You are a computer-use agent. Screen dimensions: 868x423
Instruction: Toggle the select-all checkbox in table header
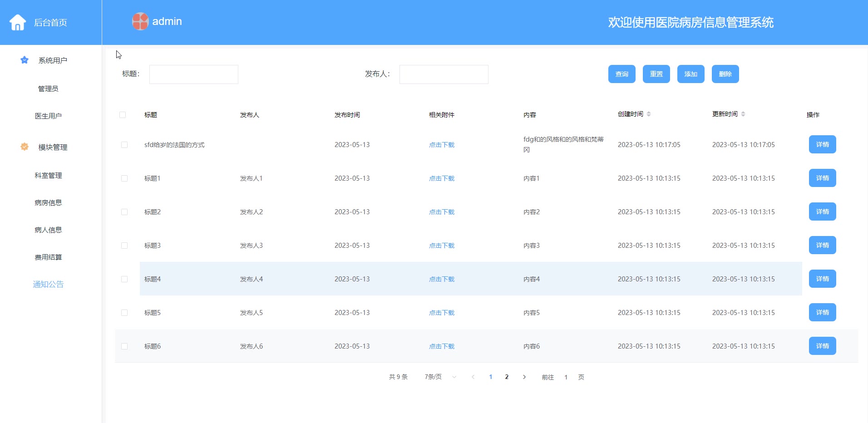pos(123,115)
